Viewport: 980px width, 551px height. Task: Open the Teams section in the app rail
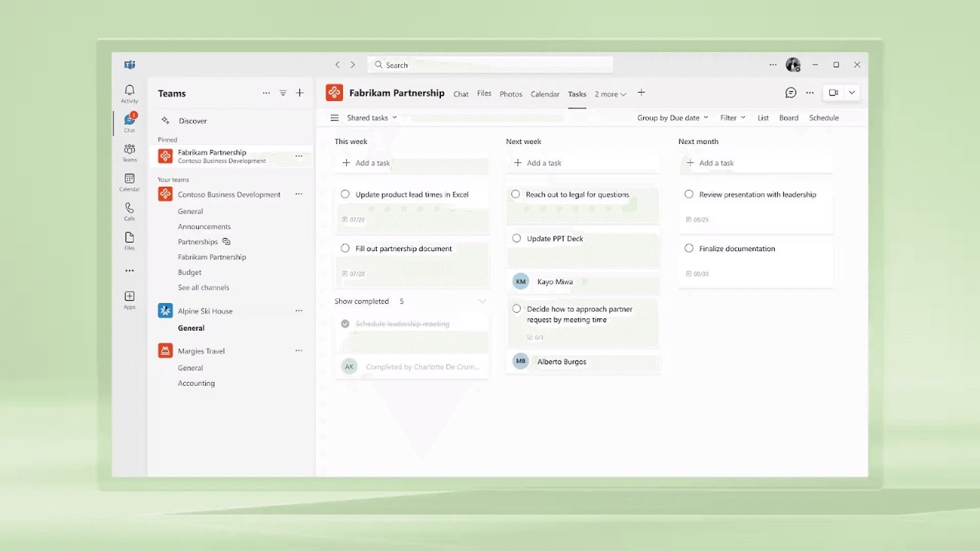(x=129, y=152)
